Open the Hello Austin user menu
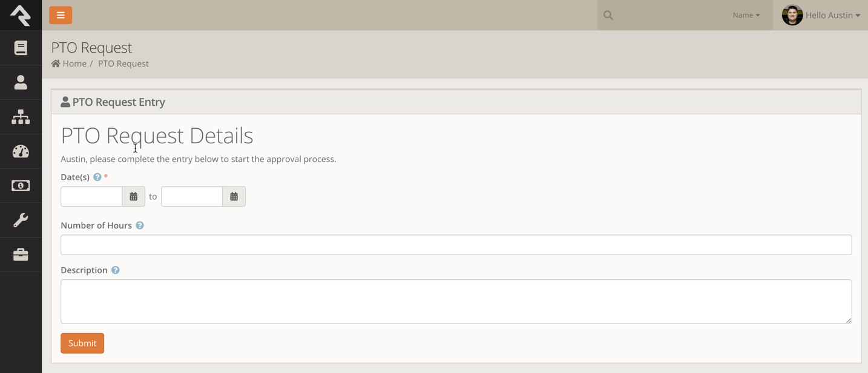Image resolution: width=868 pixels, height=373 pixels. [x=821, y=15]
